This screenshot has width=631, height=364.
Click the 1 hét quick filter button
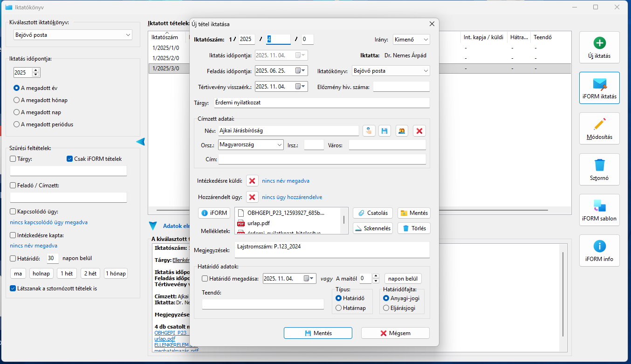[x=67, y=274]
